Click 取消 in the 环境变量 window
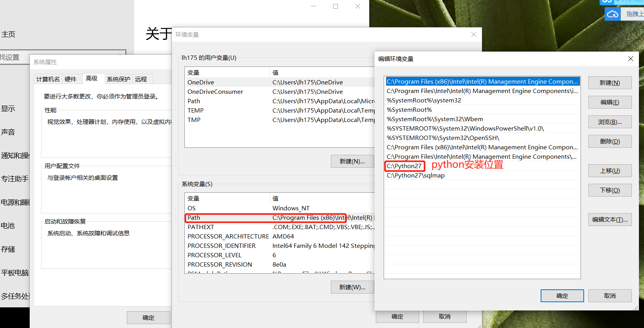Screen dimensions: 644x328 coord(445,317)
